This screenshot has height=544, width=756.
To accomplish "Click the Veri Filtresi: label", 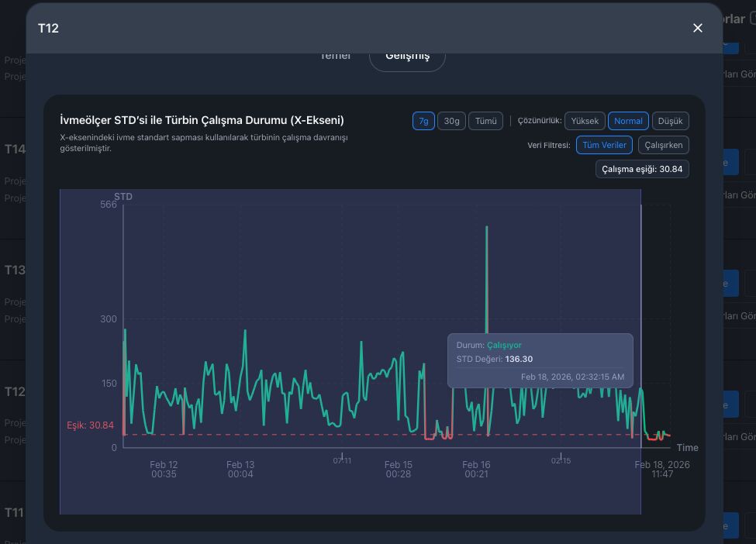I will [x=549, y=145].
